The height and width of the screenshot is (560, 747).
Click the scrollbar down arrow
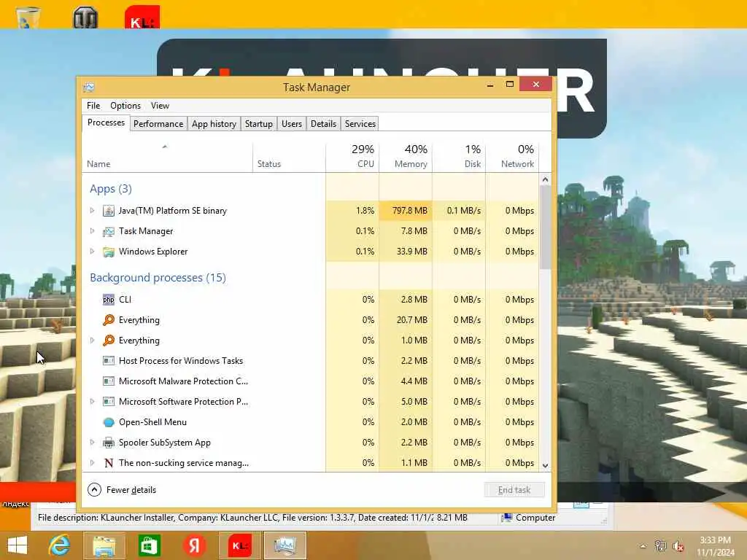546,466
